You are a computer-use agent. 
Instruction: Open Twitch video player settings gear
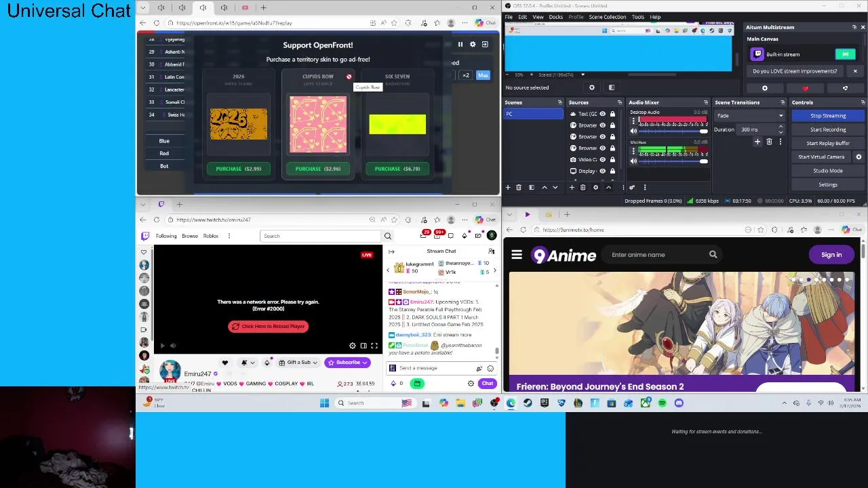[x=352, y=346]
